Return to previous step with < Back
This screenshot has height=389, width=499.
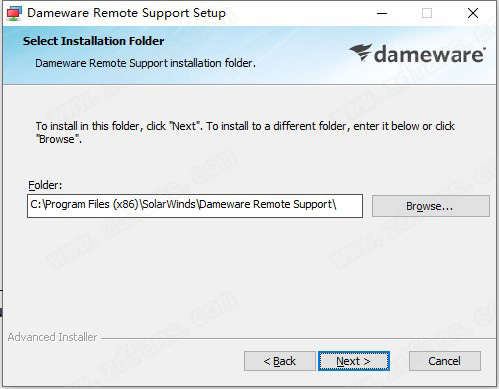coord(280,361)
